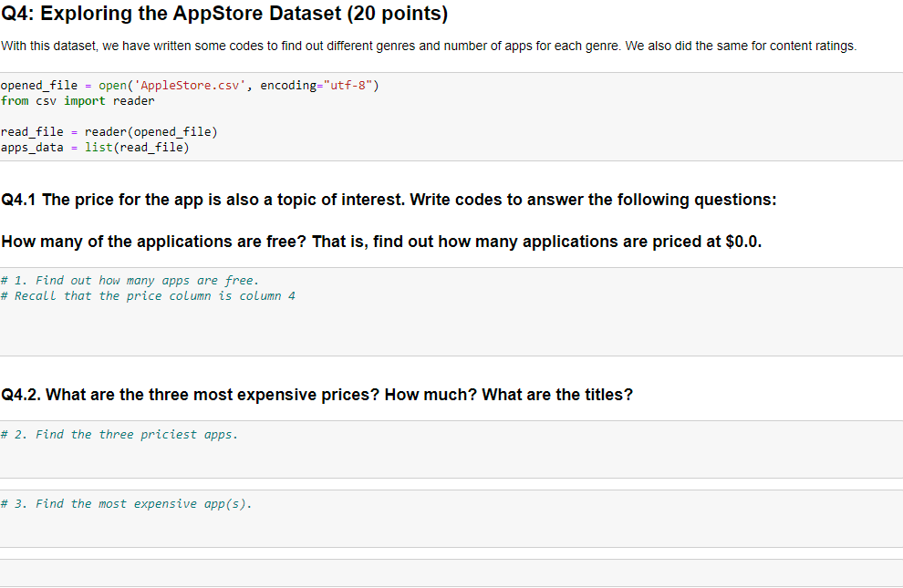Click the read_file = reader(opened_file) line

point(109,132)
